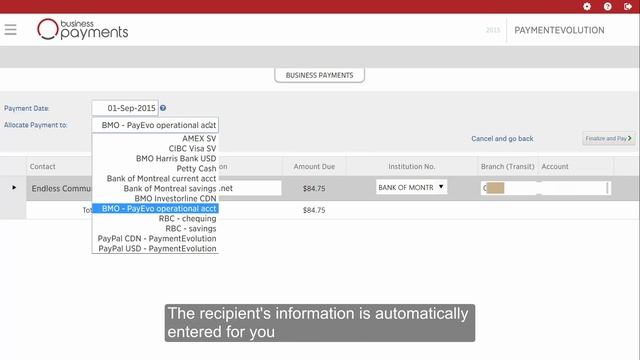Click the Business Payments logo
640x360 pixels.
pos(82,29)
